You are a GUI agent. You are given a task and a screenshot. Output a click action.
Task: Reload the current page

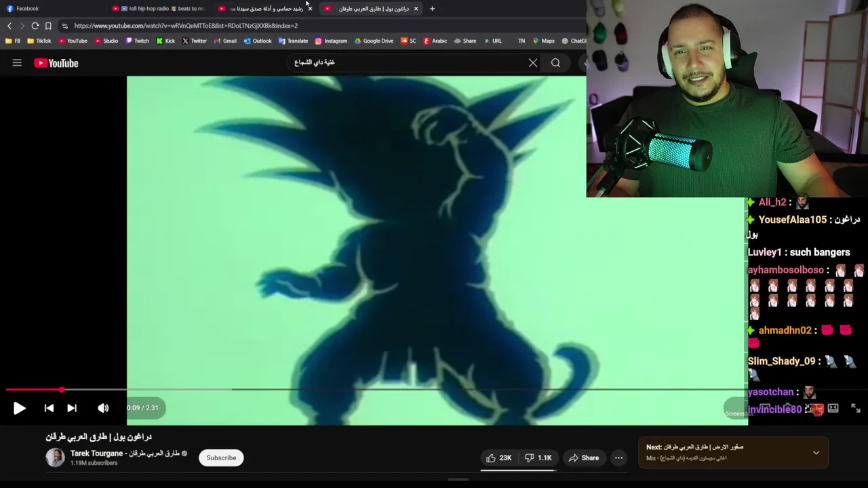[35, 26]
